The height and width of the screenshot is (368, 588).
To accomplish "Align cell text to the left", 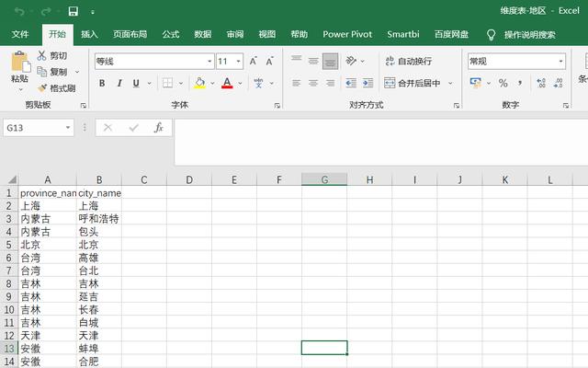I will tap(296, 83).
